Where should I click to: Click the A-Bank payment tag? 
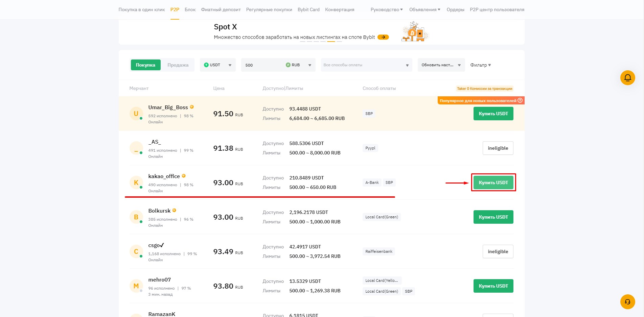click(x=372, y=182)
